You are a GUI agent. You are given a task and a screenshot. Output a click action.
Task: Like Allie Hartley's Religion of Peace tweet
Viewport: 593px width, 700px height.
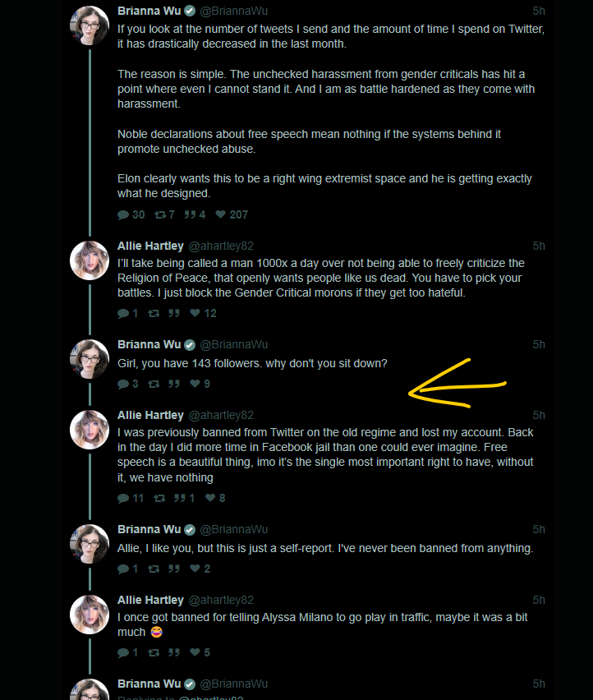[195, 313]
